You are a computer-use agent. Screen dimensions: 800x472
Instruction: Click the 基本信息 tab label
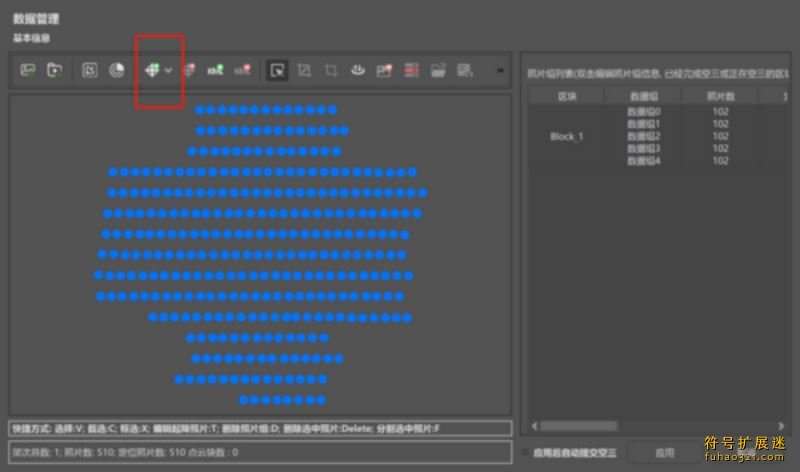point(32,38)
